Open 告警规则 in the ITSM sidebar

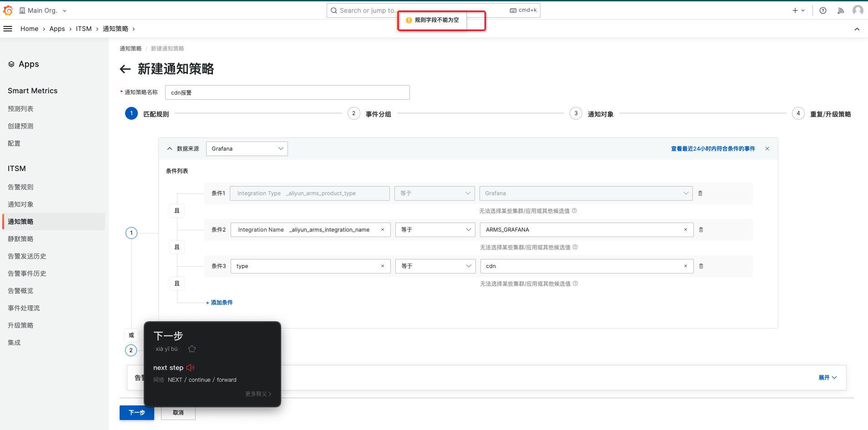[20, 187]
